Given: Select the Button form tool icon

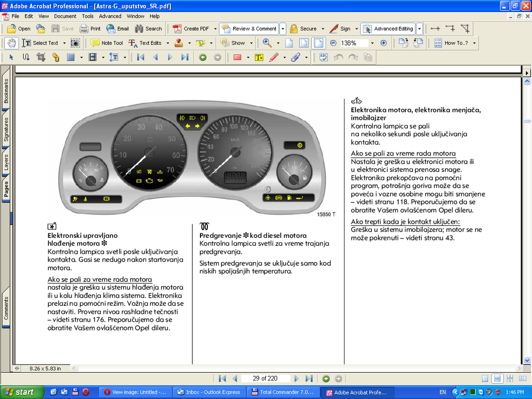Looking at the screenshot, I should [x=71, y=57].
